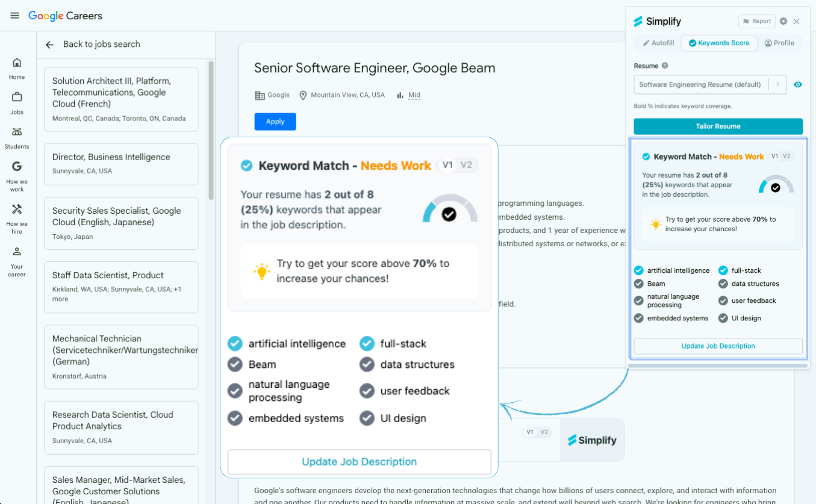Click the back arrow beside Back to jobs search
The width and height of the screenshot is (816, 504).
pos(49,45)
